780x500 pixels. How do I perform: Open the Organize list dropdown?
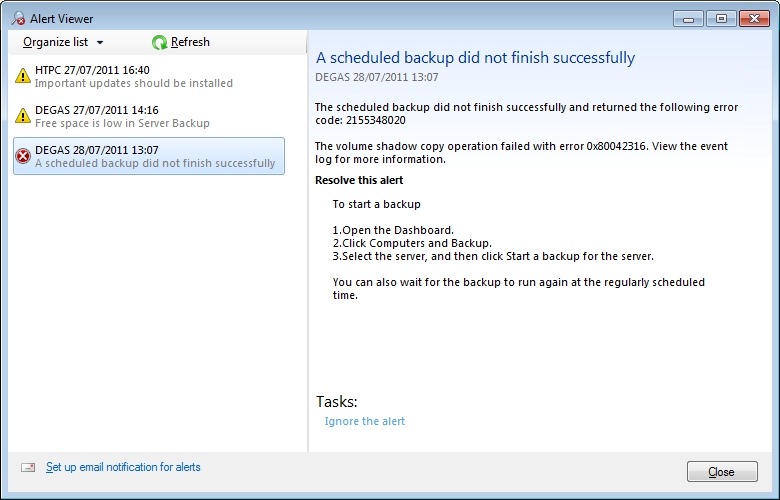tap(55, 42)
